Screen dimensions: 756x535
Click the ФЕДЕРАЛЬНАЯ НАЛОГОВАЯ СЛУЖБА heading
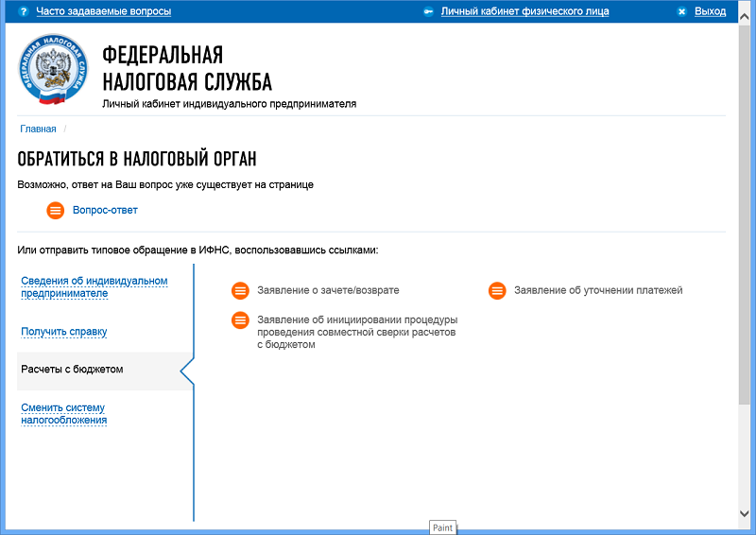[187, 68]
